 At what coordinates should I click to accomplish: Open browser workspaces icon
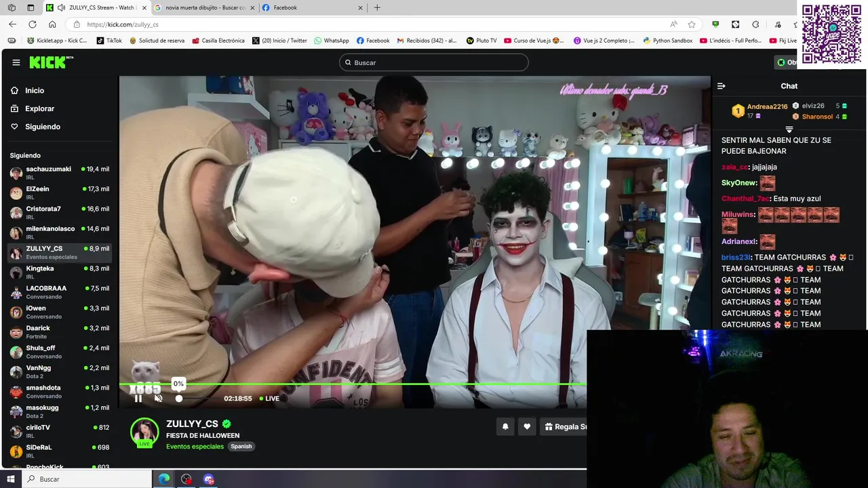point(12,7)
